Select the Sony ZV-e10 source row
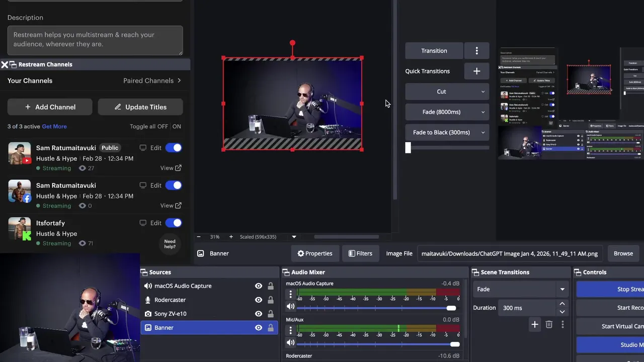 point(209,314)
